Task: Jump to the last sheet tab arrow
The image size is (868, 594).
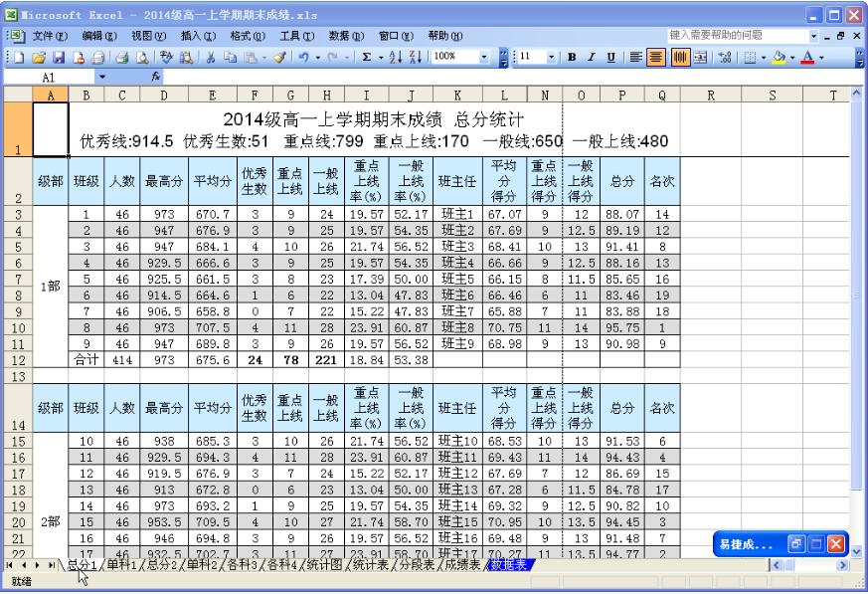Action: point(51,565)
